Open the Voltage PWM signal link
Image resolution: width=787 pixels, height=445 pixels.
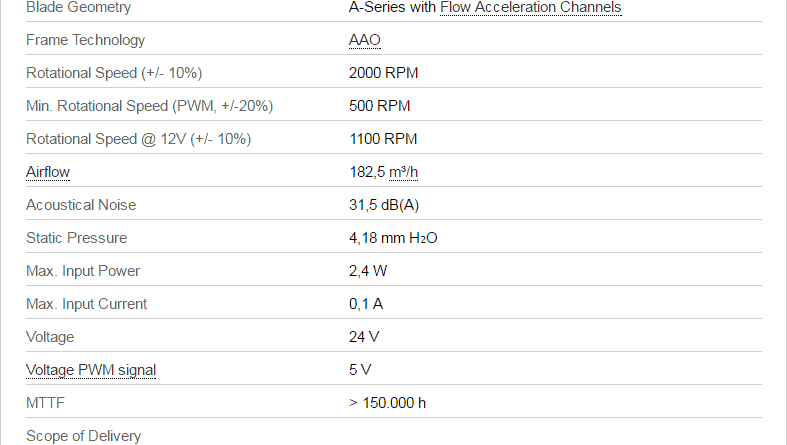pos(91,370)
